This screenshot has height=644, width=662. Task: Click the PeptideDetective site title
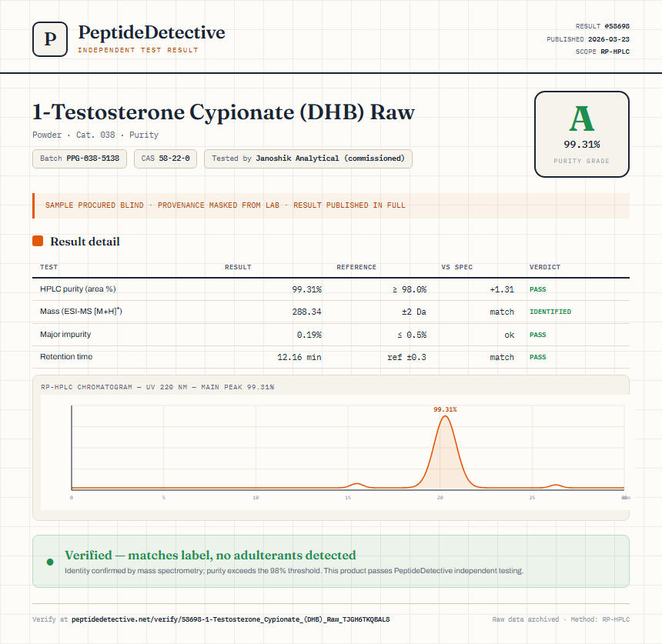152,32
